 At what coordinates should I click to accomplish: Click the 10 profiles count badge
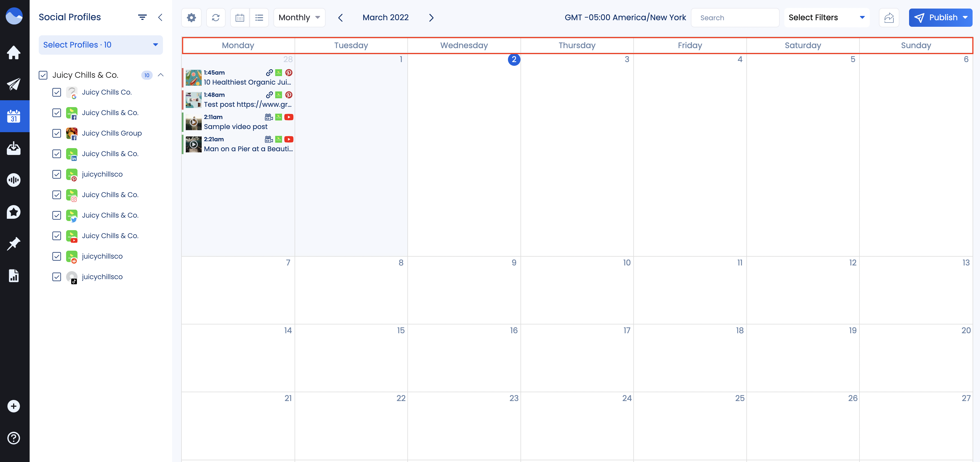click(x=147, y=75)
